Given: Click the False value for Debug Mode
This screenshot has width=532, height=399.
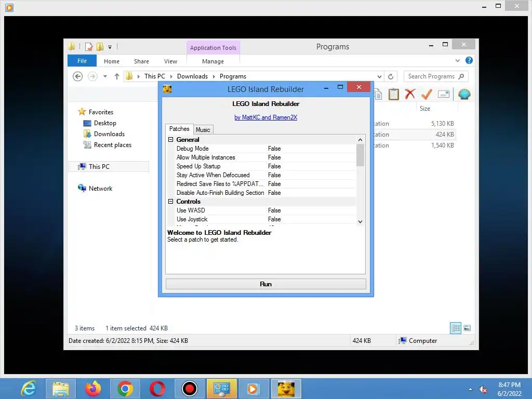Looking at the screenshot, I should click(x=274, y=148).
